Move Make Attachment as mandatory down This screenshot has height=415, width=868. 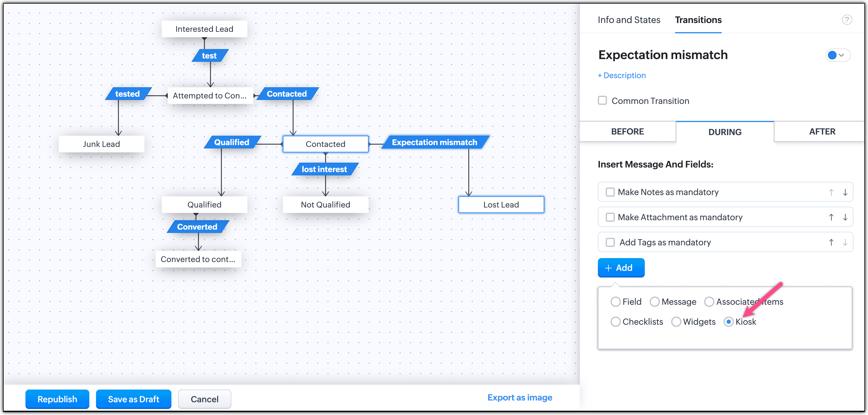(x=845, y=217)
